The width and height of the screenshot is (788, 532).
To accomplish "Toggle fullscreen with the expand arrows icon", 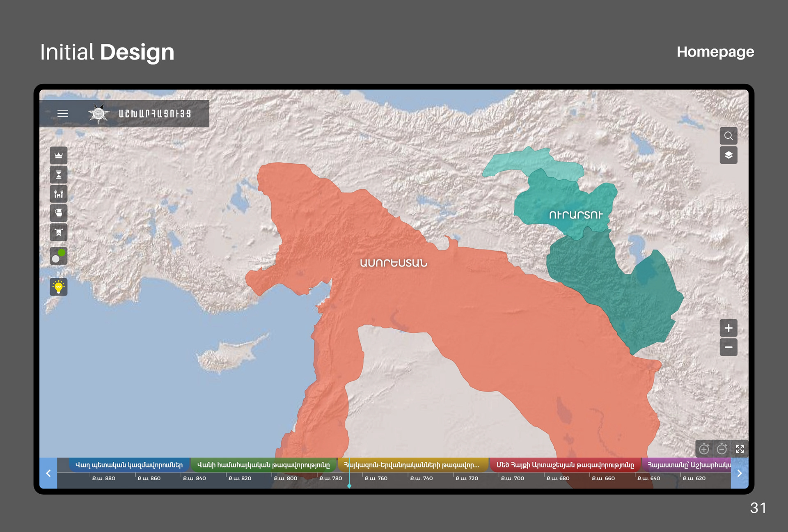I will tap(740, 449).
